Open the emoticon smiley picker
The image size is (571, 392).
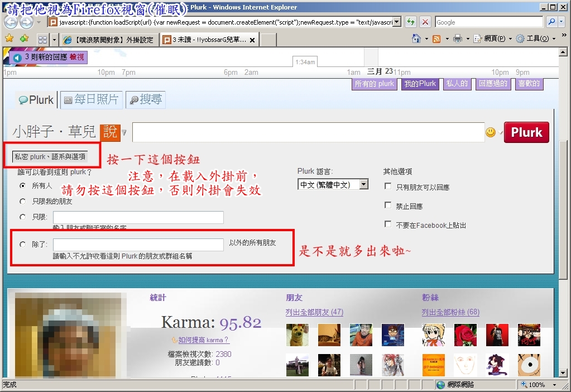click(490, 132)
